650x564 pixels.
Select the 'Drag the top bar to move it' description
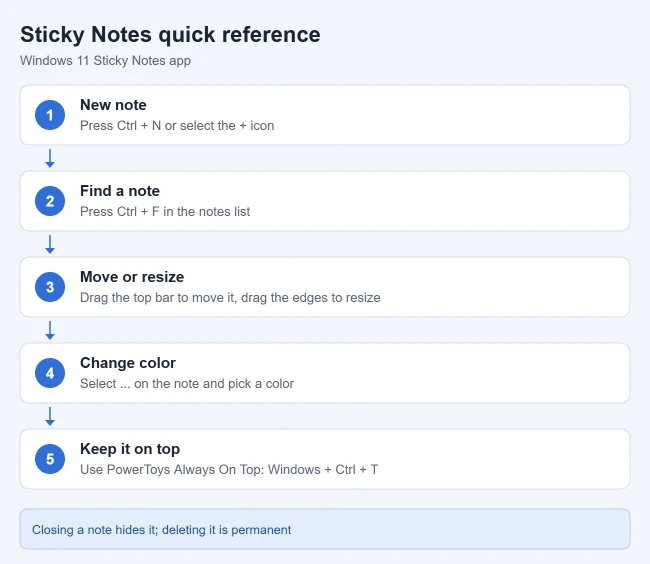230,298
